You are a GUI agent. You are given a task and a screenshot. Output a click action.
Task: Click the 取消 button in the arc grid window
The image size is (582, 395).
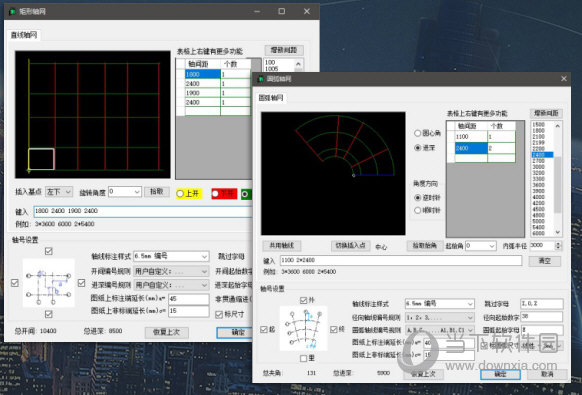pos(547,374)
